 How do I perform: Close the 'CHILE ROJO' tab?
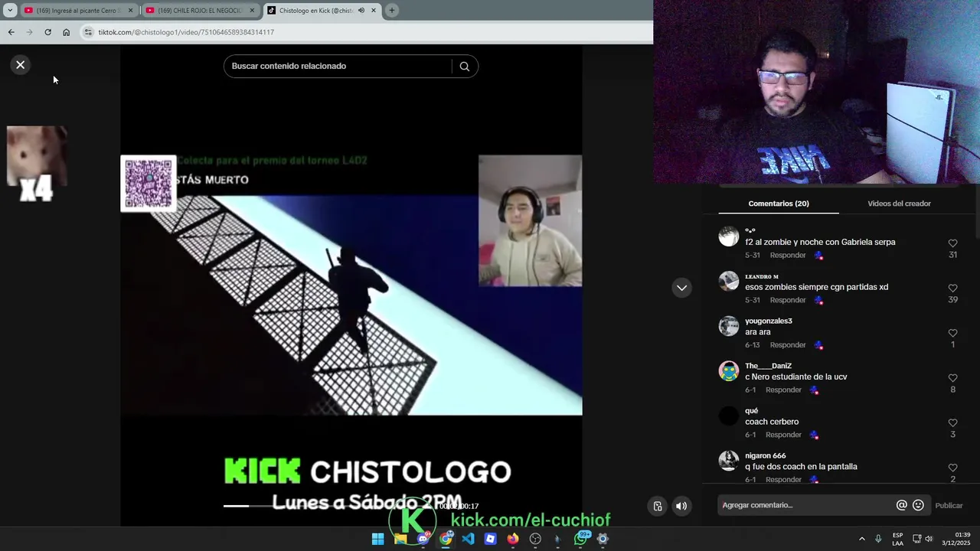click(x=252, y=11)
